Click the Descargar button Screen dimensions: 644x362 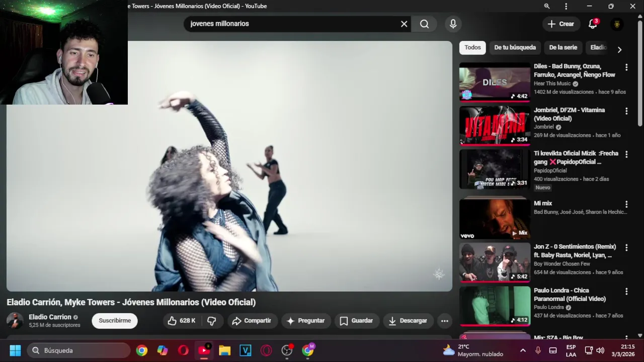click(x=408, y=321)
